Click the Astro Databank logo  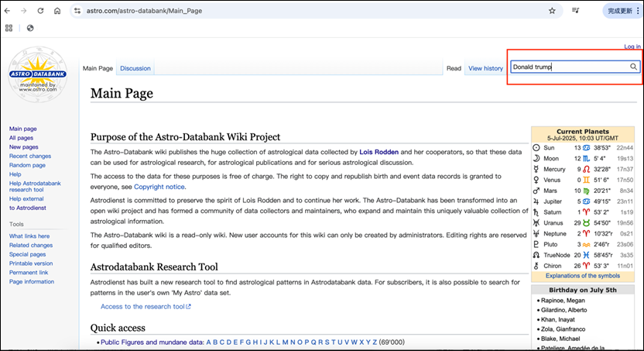38,74
